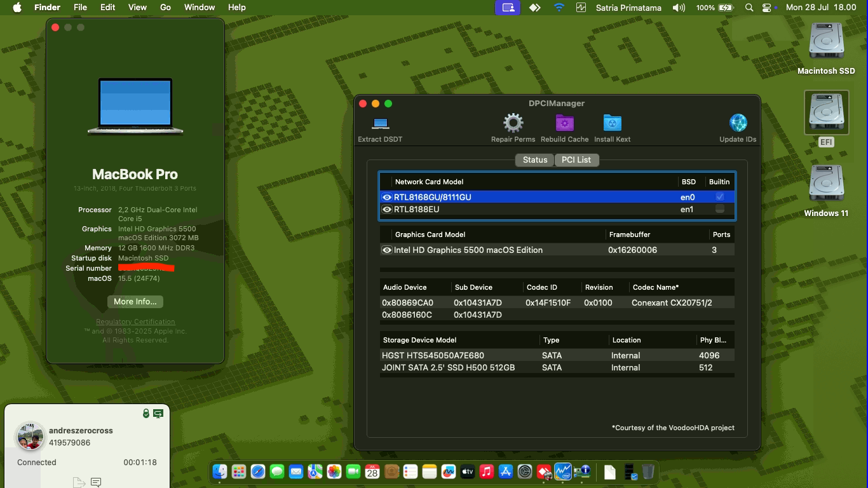Select the HGST HTS545050A7E680 storage row

[x=459, y=355]
